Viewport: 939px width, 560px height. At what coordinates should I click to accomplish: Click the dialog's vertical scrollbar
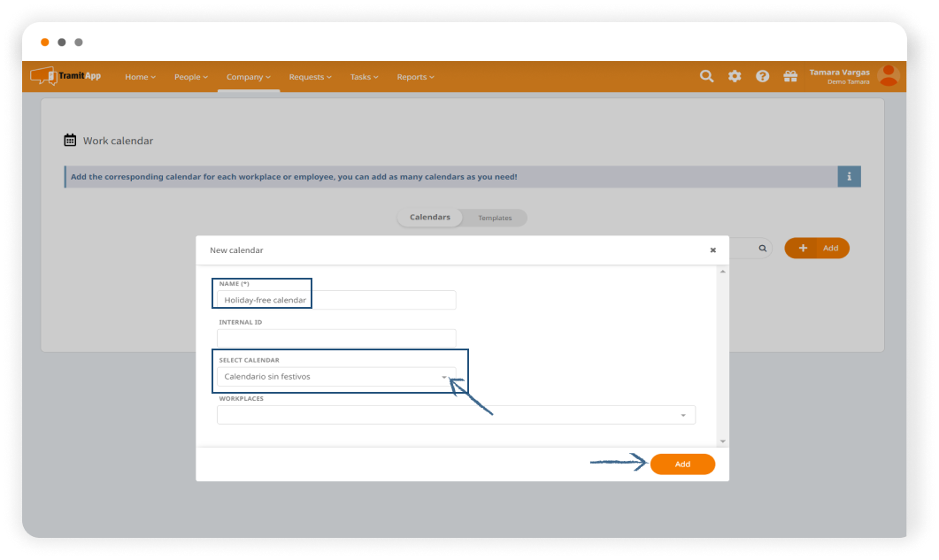pos(723,354)
